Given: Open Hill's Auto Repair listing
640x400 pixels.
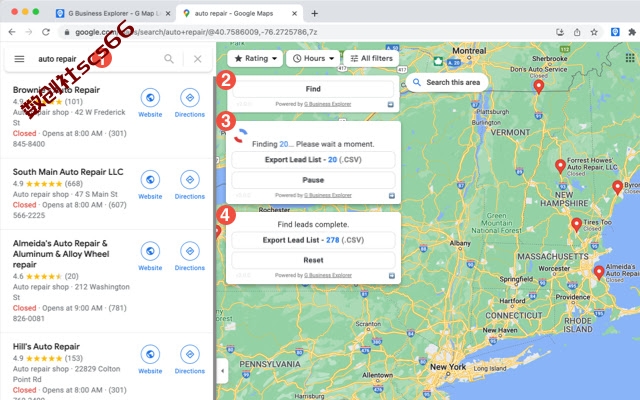Looking at the screenshot, I should coord(46,347).
